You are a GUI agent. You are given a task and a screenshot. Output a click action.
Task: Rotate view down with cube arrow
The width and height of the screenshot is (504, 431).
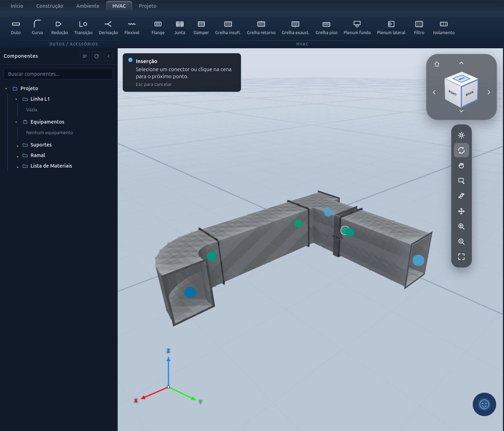(x=461, y=111)
